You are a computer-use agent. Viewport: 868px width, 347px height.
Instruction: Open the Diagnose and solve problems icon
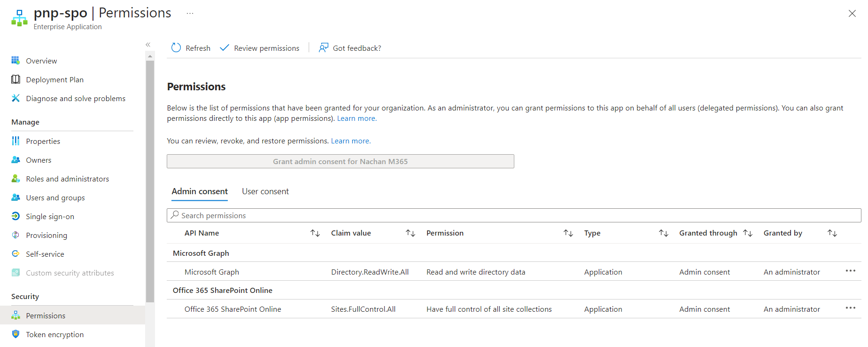(x=15, y=98)
